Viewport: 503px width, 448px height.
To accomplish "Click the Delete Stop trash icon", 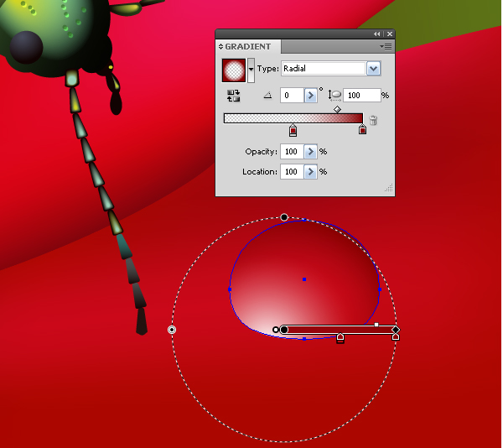I will [373, 120].
